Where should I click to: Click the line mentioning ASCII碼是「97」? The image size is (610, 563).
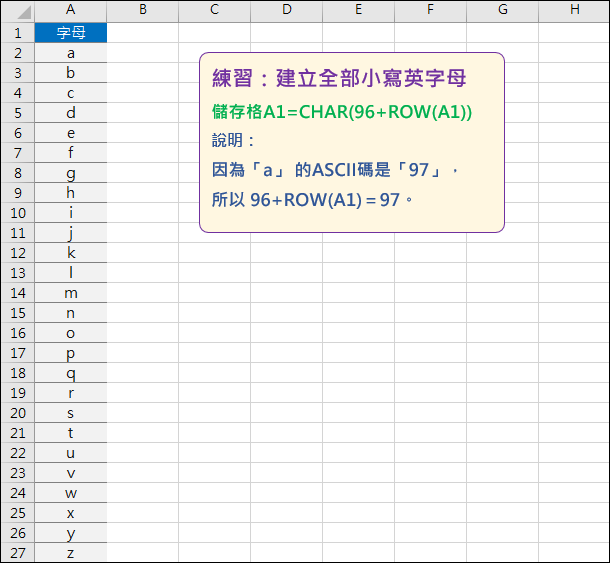(x=335, y=170)
